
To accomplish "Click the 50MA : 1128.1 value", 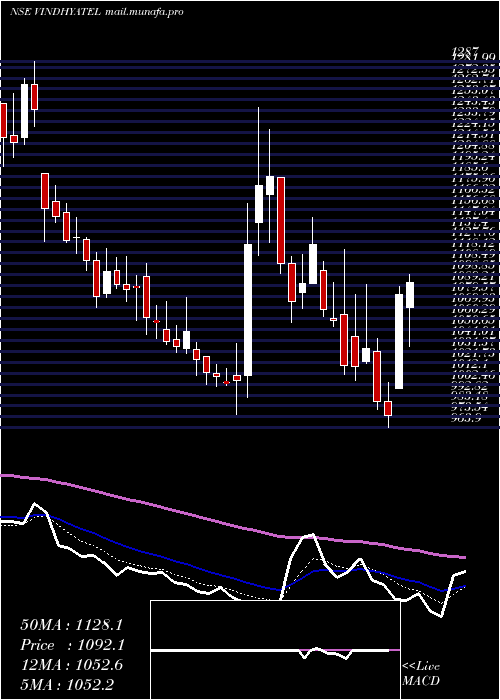I will [x=71, y=625].
